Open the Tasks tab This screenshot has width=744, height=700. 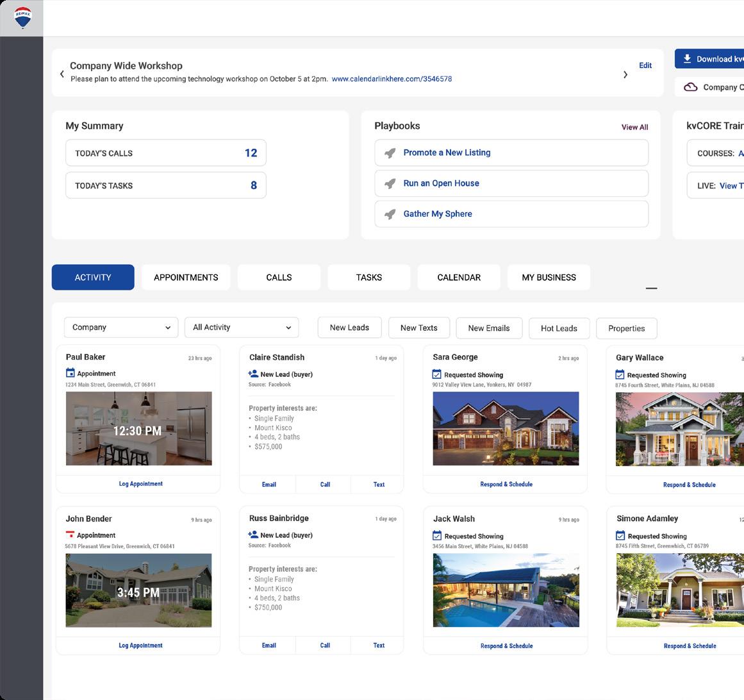click(368, 277)
